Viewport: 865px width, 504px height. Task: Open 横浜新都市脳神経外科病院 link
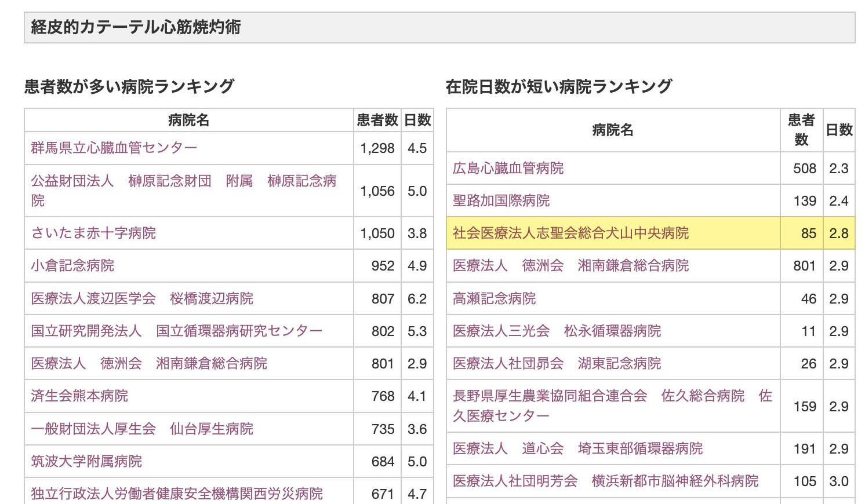605,481
